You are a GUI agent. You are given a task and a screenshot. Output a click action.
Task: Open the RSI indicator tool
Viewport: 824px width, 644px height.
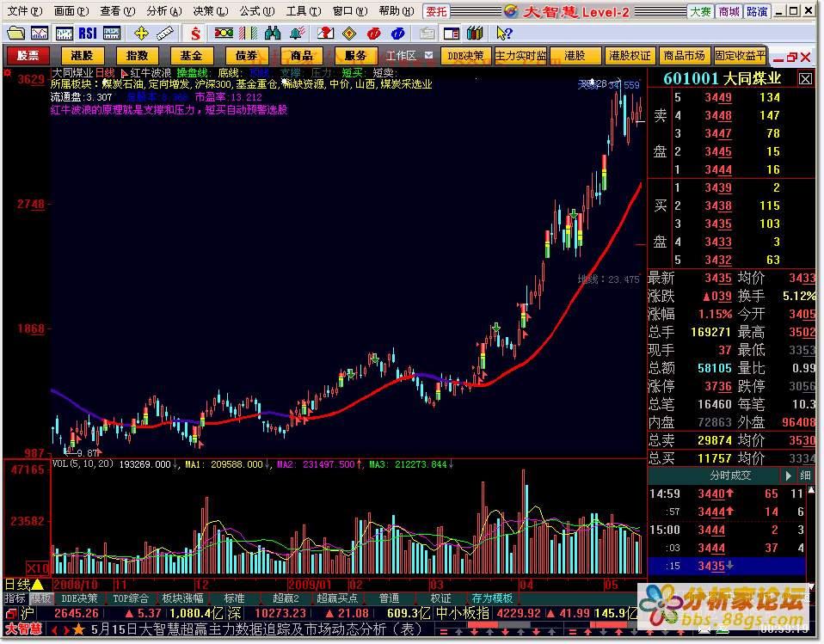point(88,34)
